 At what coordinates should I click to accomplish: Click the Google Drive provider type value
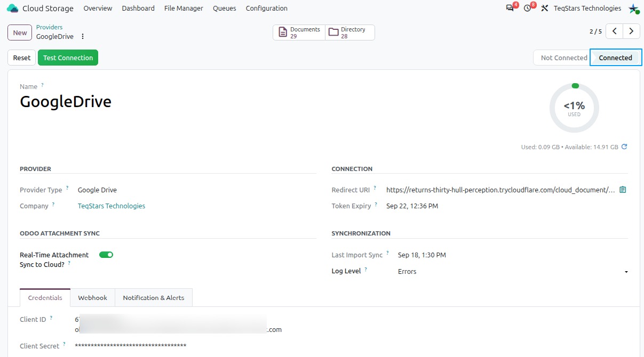pos(97,190)
